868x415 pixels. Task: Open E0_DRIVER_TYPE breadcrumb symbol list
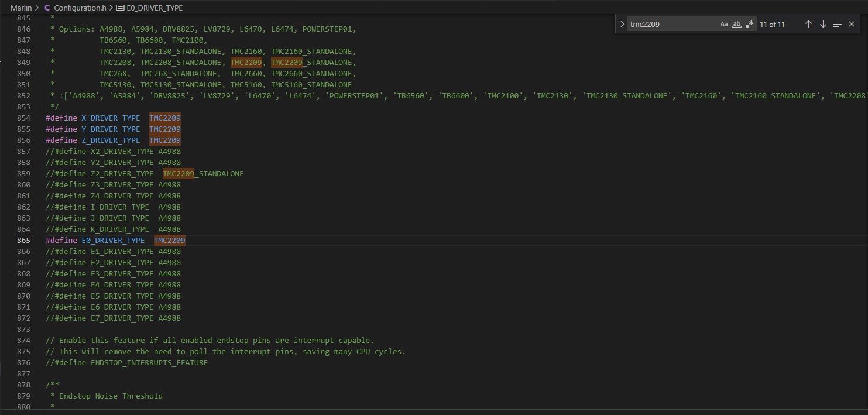pyautogui.click(x=155, y=8)
